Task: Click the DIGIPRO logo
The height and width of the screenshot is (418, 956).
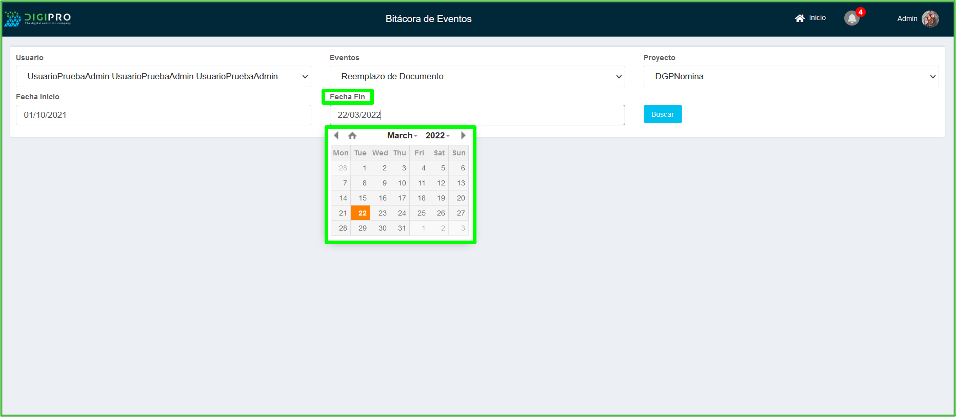Action: click(43, 18)
